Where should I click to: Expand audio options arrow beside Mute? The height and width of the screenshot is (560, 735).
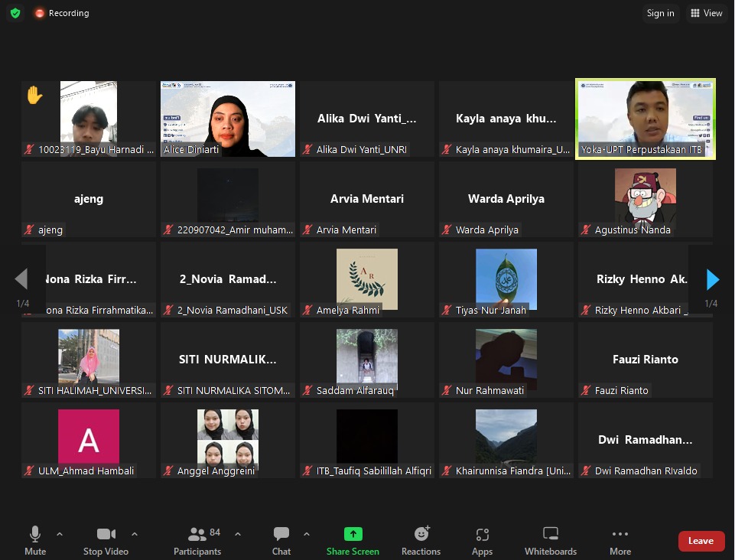(x=60, y=534)
